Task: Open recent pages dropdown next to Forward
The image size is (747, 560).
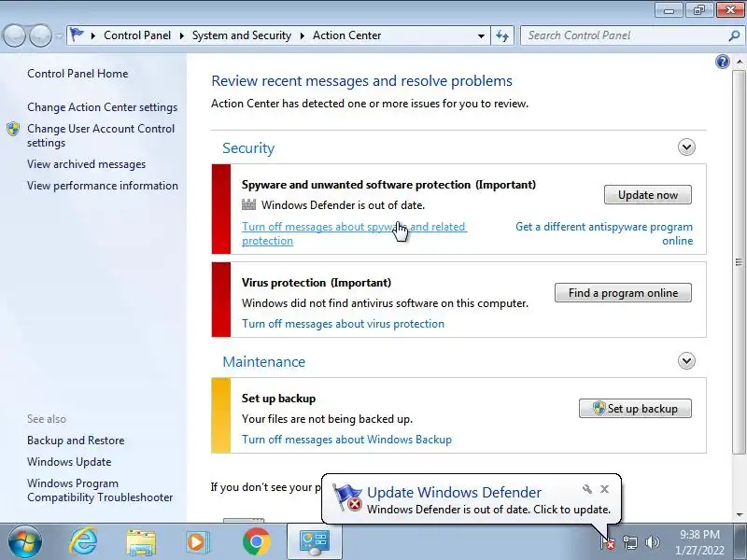Action: (59, 35)
